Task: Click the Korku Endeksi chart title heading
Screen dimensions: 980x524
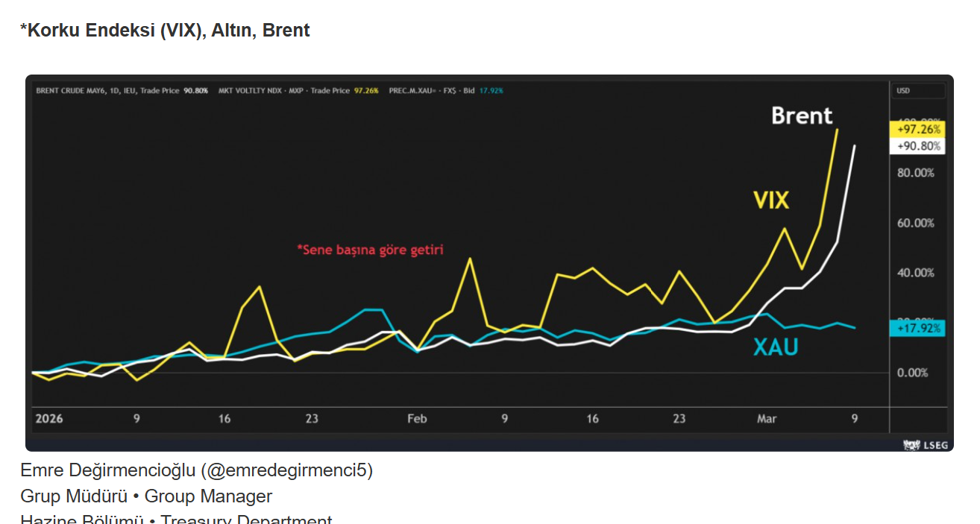Action: pos(165,31)
